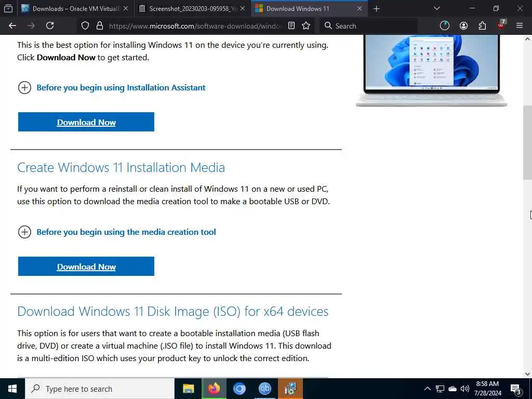
Task: Click Installation Assistant plus circle icon
Action: (x=24, y=87)
